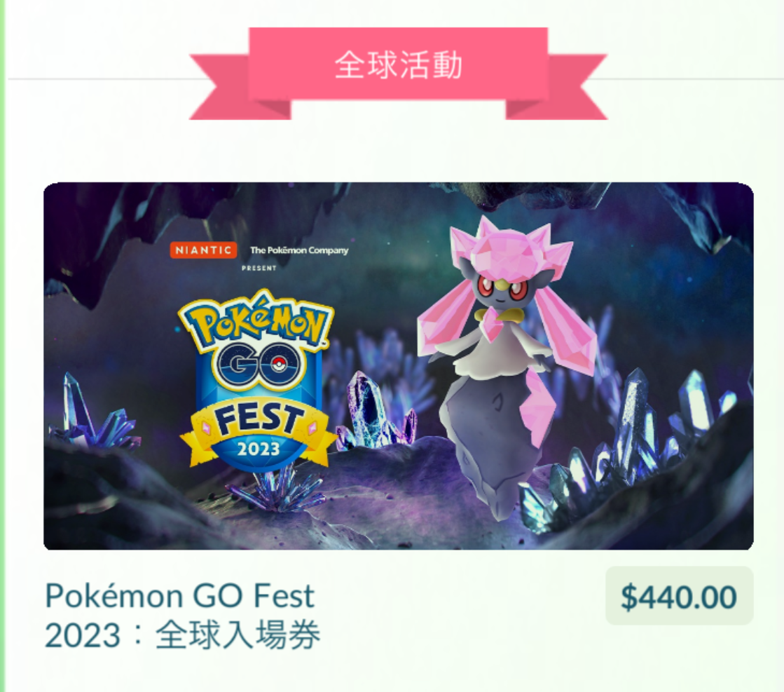Click the 2023 label on the badge
Image resolution: width=784 pixels, height=692 pixels.
[x=258, y=448]
